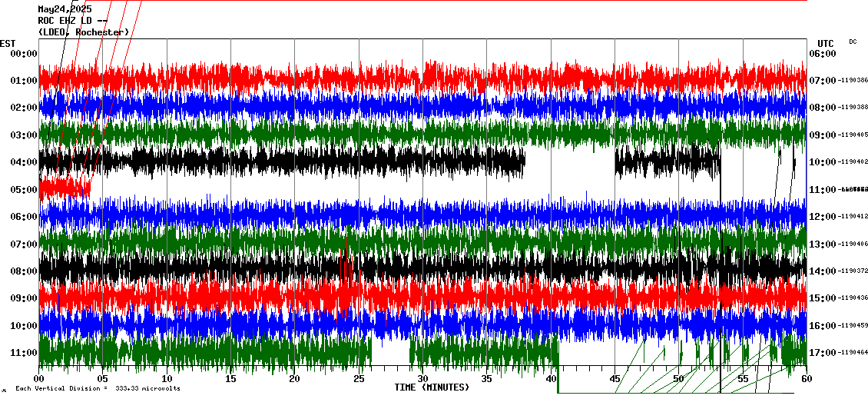Viewport: 868px width, 399px height.
Task: Click the DC label in top right
Action: pos(853,42)
